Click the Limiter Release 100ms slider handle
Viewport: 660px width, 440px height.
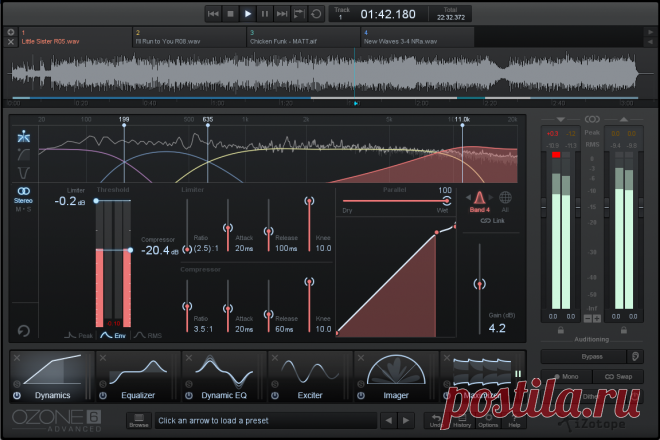coord(269,231)
